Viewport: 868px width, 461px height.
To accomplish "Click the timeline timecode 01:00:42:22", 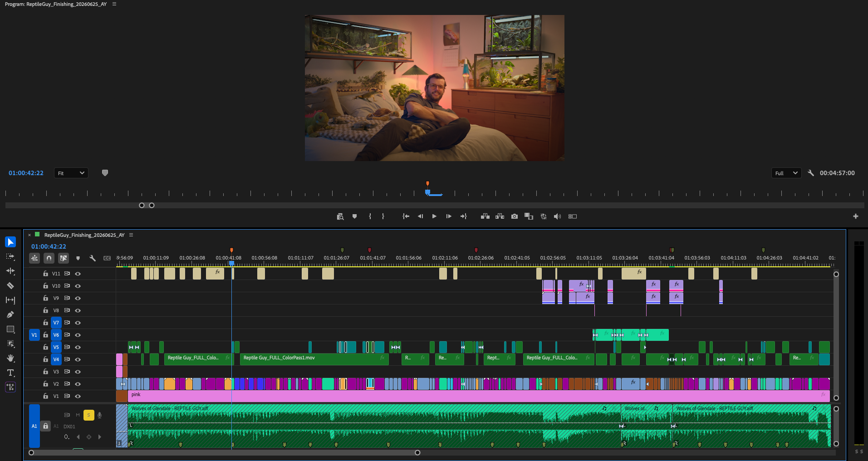I will (49, 246).
